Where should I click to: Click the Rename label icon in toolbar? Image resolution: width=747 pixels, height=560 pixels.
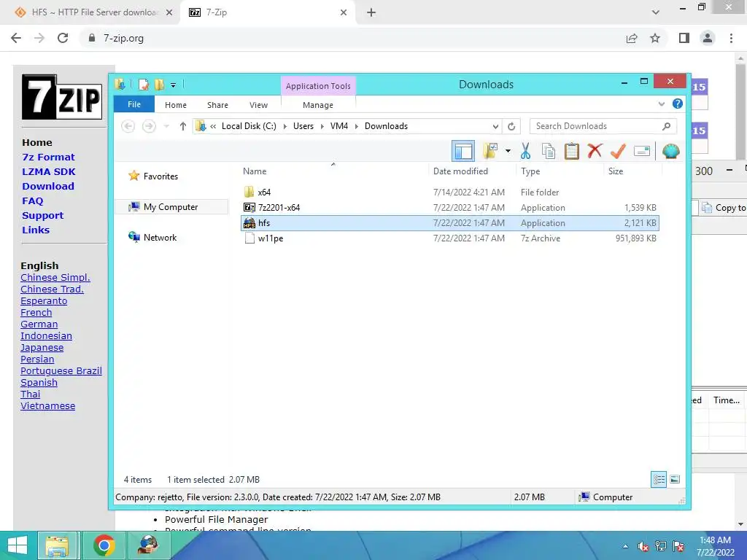click(x=642, y=152)
